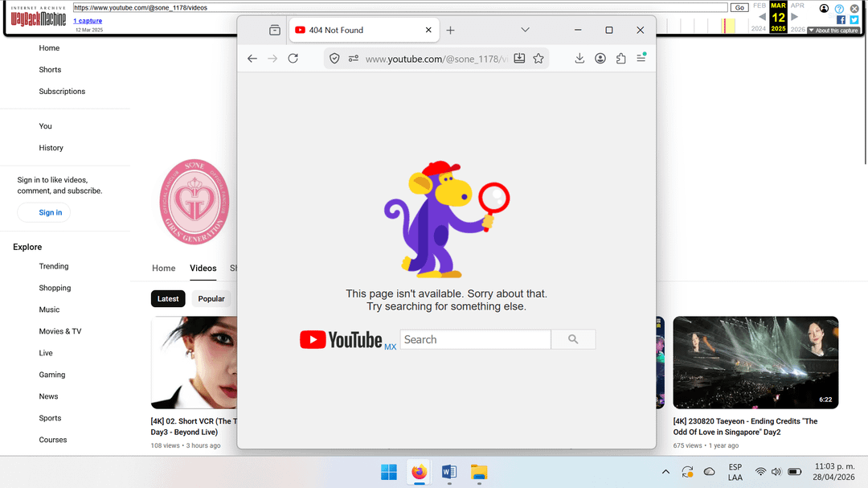Share the capture on Facebook
This screenshot has height=488, width=868.
[x=841, y=20]
